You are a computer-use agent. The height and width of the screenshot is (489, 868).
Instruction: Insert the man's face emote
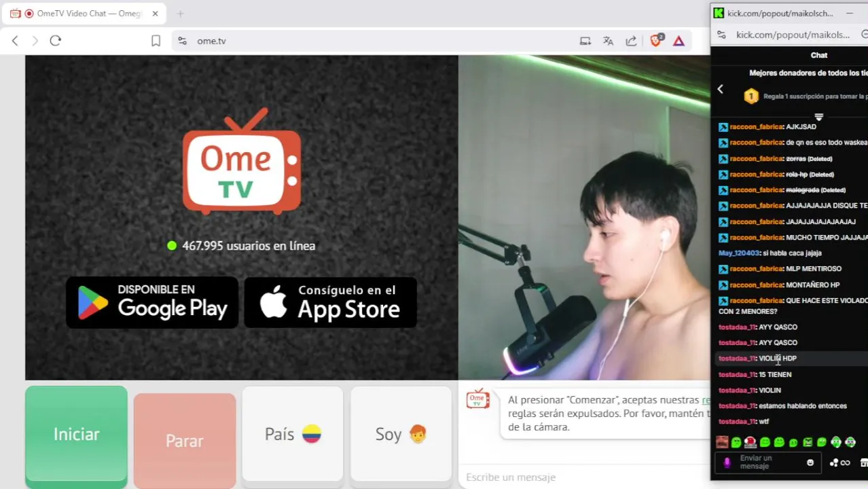(x=721, y=442)
